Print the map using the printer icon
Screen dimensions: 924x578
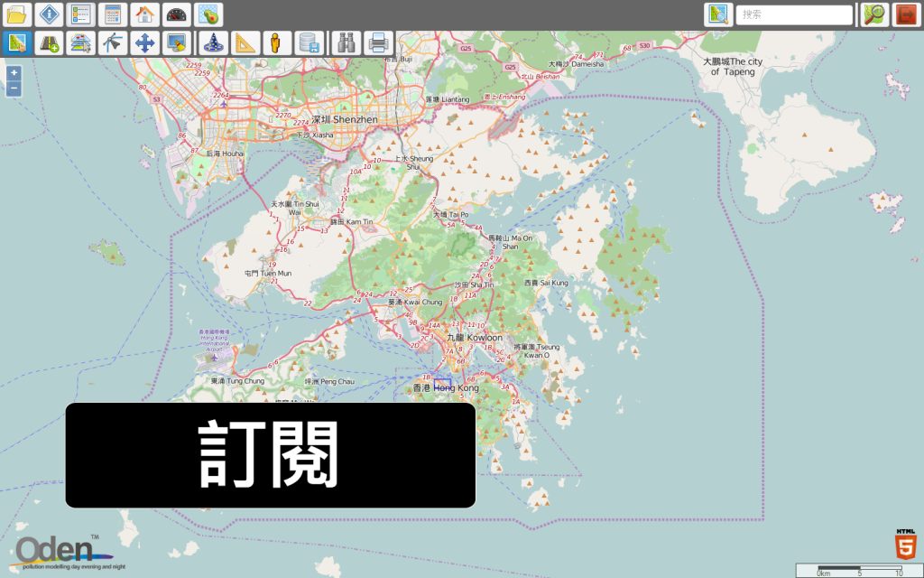tap(378, 42)
